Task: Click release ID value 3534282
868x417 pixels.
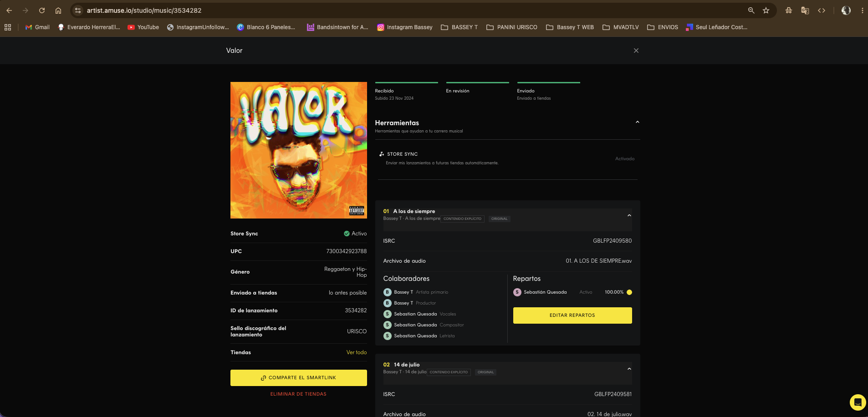Action: 356,310
